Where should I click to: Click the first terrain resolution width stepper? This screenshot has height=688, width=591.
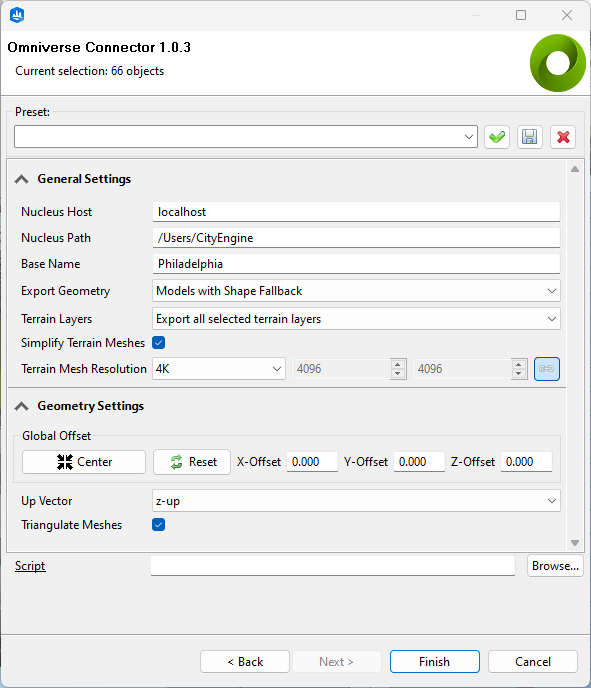(x=398, y=369)
